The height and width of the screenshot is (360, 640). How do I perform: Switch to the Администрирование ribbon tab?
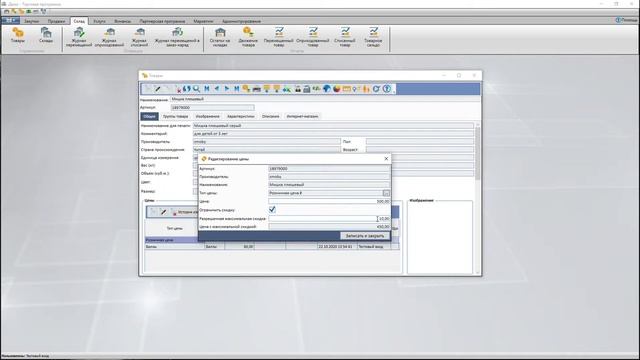pos(241,21)
